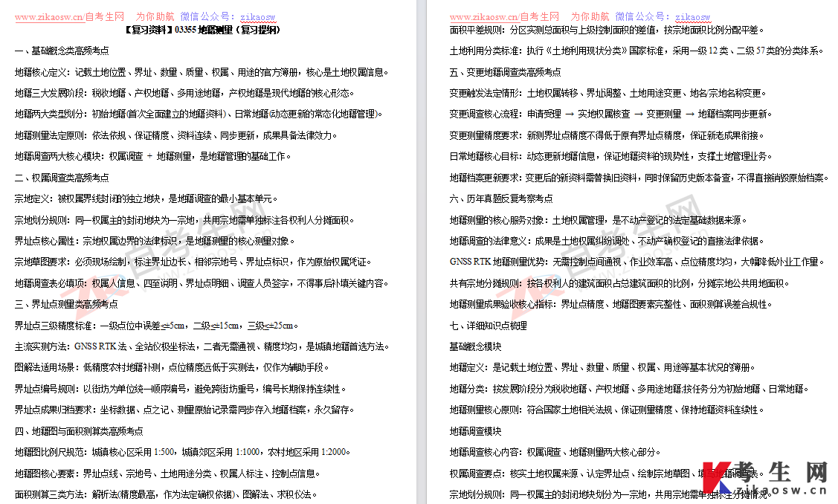Image resolution: width=838 pixels, height=504 pixels.
Task: Click the line starting 'GNSS RTK 地籍测量优势'
Action: pos(636,262)
